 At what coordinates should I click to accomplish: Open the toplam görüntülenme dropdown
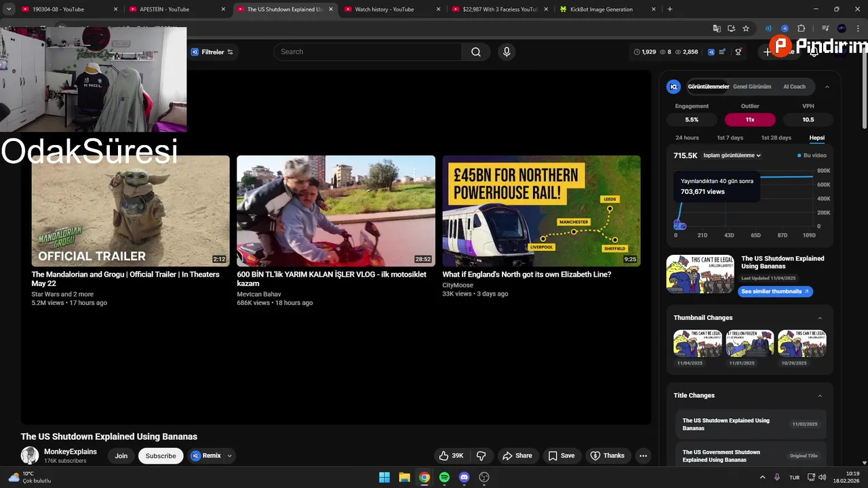click(x=732, y=155)
